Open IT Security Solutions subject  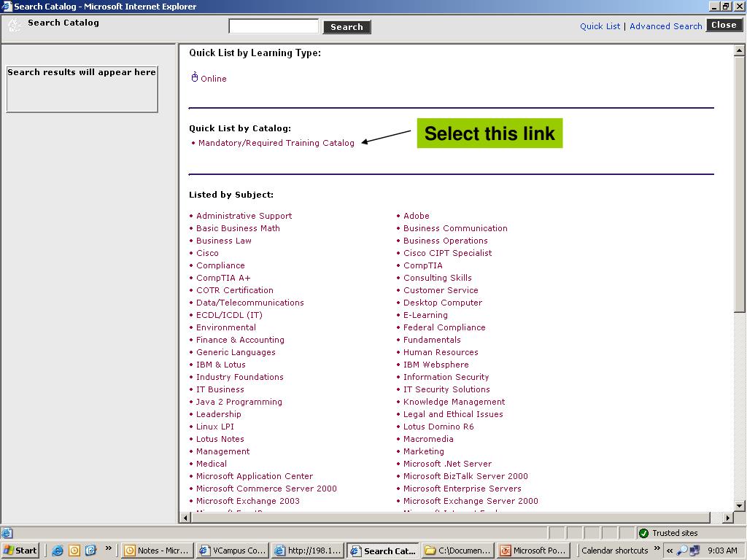[x=447, y=389]
